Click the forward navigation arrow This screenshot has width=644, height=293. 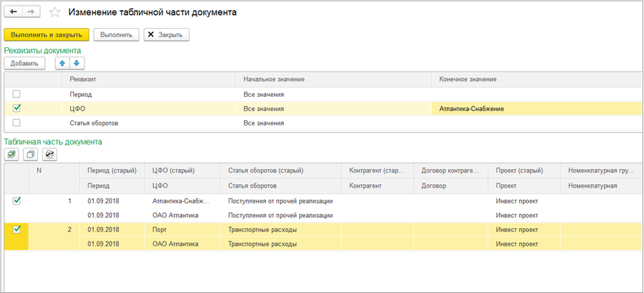point(31,13)
